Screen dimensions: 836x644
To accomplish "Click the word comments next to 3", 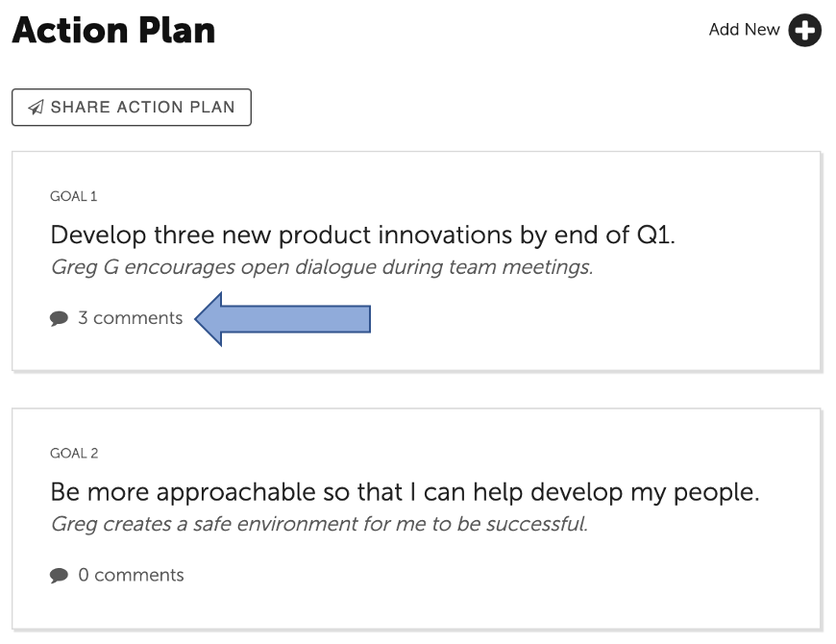I will (138, 318).
